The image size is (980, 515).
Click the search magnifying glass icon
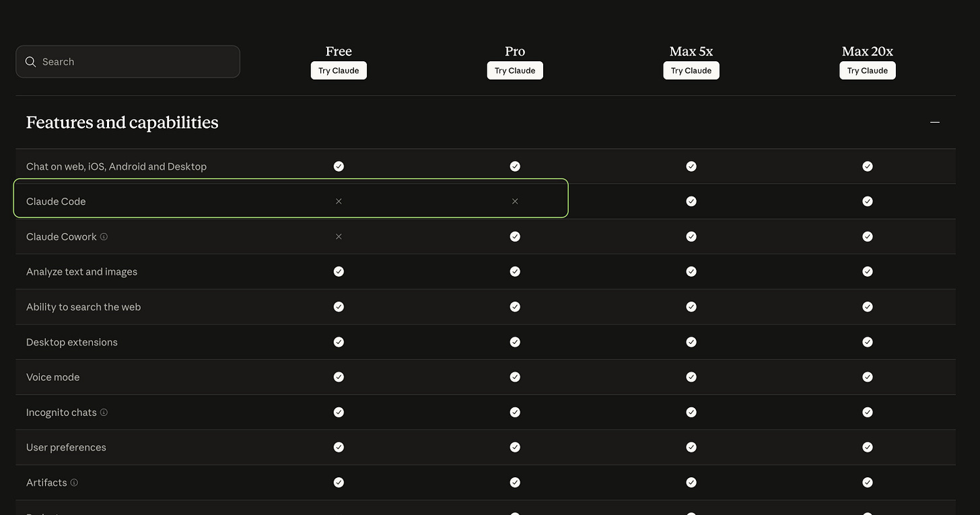click(x=30, y=61)
